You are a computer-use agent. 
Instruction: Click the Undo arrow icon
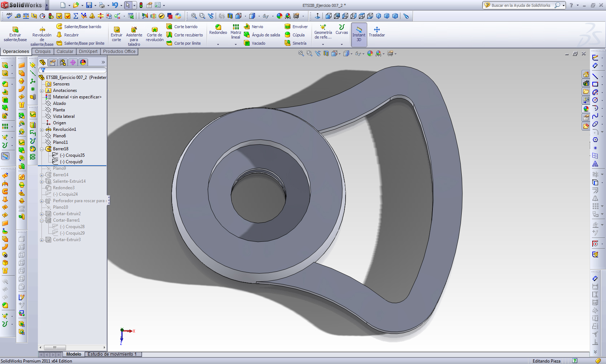coord(115,5)
